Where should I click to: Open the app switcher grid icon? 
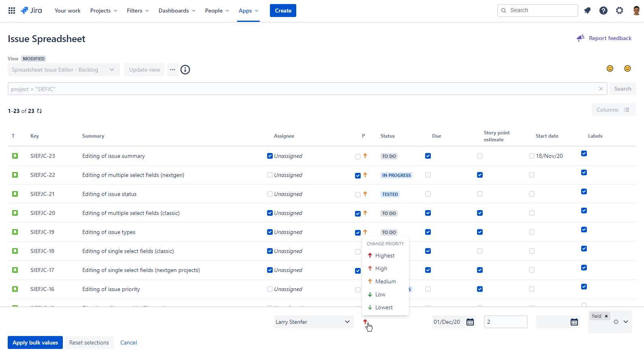12,11
